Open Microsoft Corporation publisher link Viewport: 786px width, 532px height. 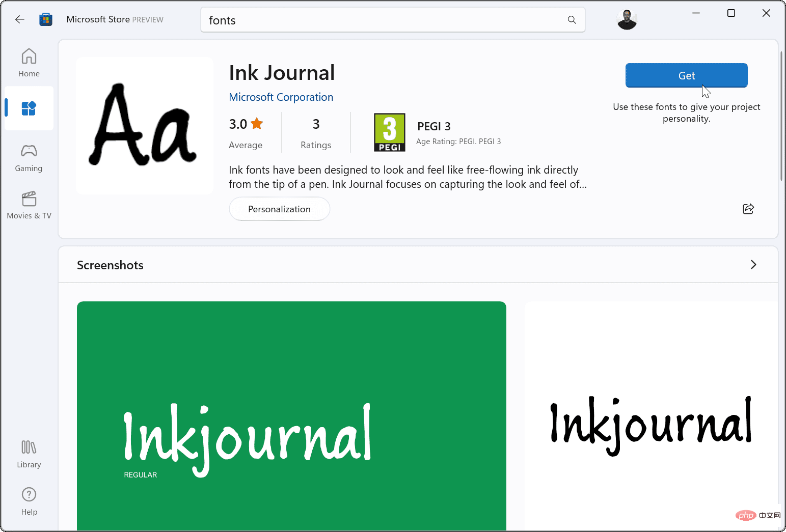click(281, 97)
